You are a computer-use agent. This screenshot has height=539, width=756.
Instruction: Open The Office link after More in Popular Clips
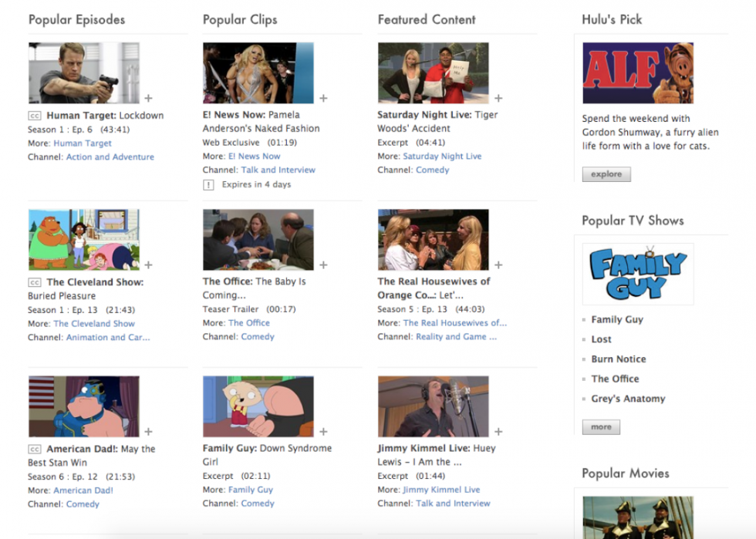(248, 322)
